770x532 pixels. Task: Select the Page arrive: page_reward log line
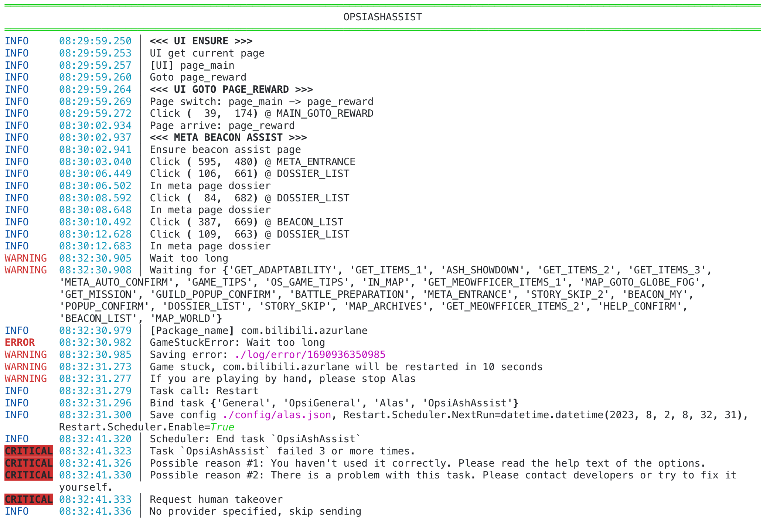tap(222, 125)
